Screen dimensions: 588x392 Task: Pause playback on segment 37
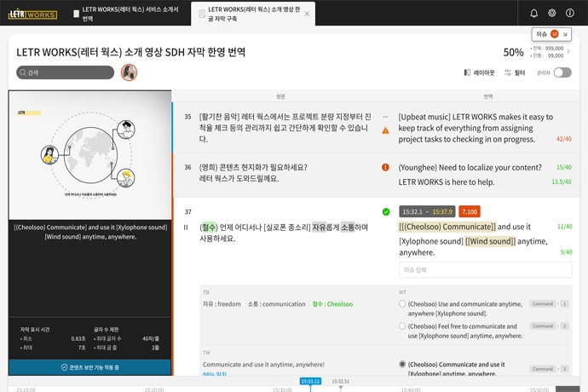(186, 228)
